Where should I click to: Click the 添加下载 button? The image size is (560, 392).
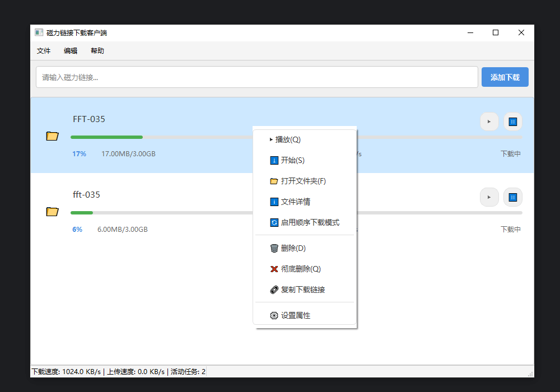[505, 77]
